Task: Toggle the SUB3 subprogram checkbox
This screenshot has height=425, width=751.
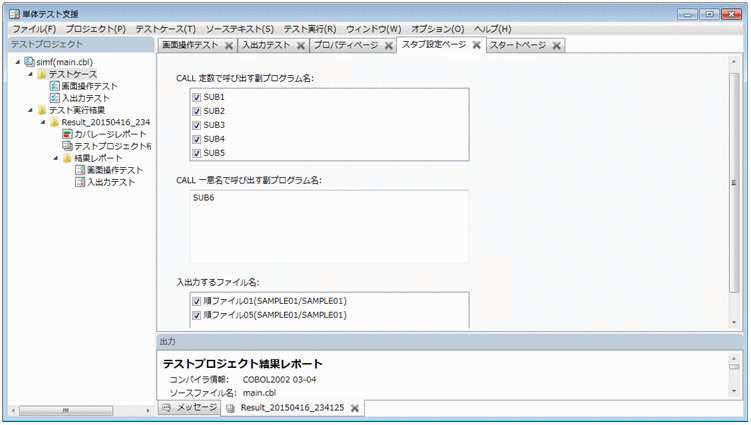Action: coord(196,125)
